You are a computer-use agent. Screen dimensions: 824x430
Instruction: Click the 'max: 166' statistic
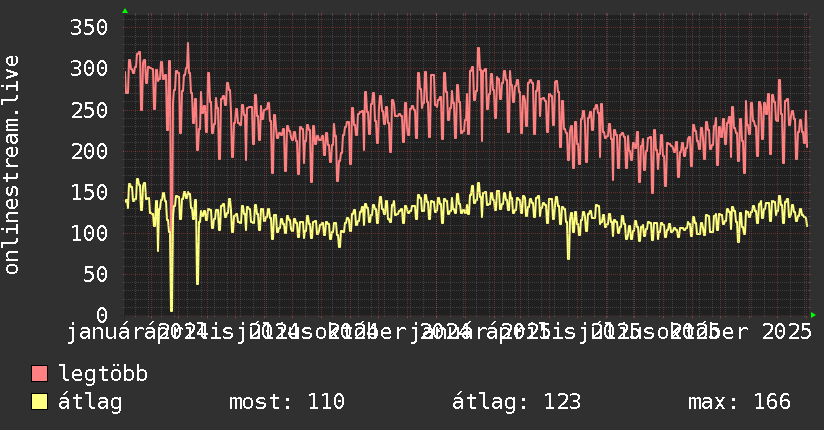(739, 402)
